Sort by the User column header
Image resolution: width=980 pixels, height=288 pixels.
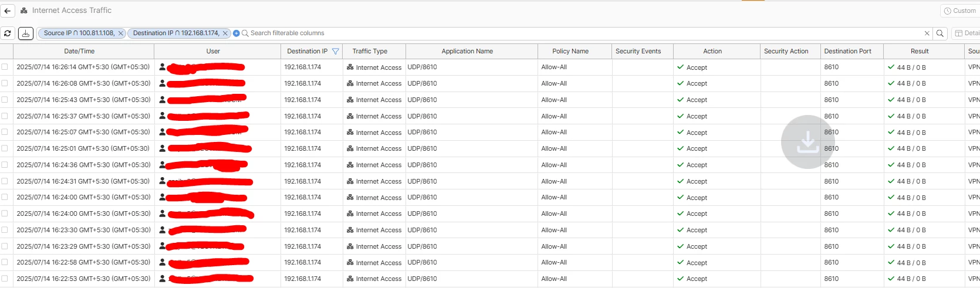(213, 52)
